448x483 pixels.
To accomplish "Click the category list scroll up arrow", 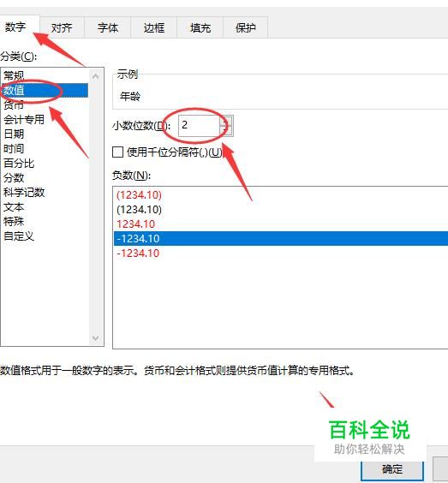I will tap(96, 76).
